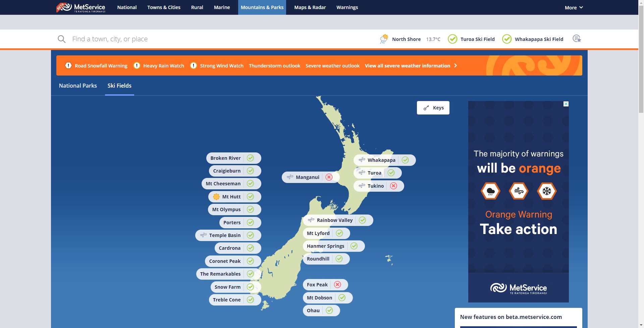The image size is (644, 328).
Task: Click the location-star icon right of the search bar
Action: (x=577, y=39)
